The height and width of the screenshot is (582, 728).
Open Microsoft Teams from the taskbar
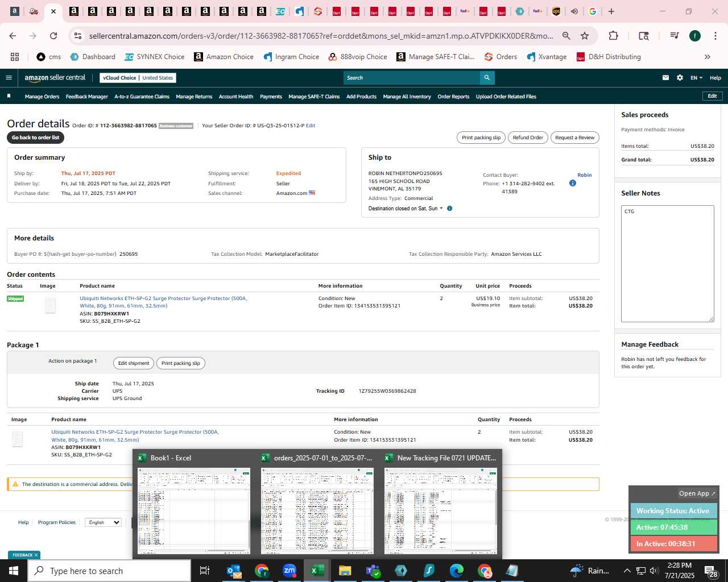pos(373,571)
